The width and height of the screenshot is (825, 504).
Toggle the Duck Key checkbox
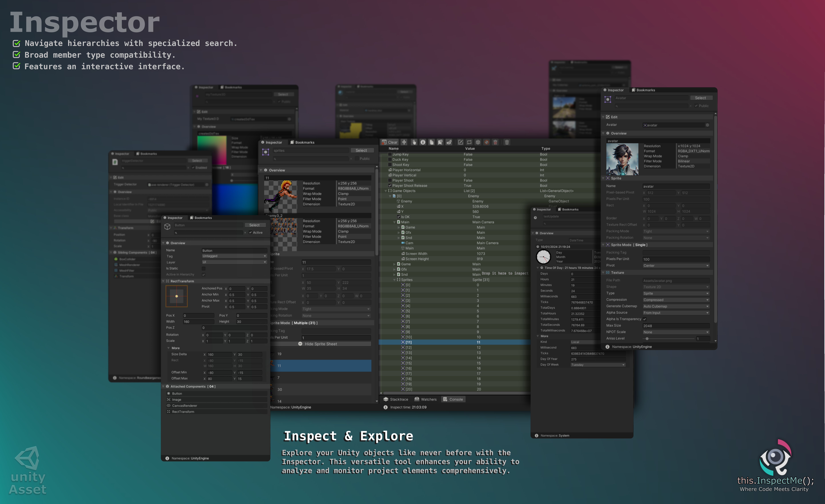[390, 159]
